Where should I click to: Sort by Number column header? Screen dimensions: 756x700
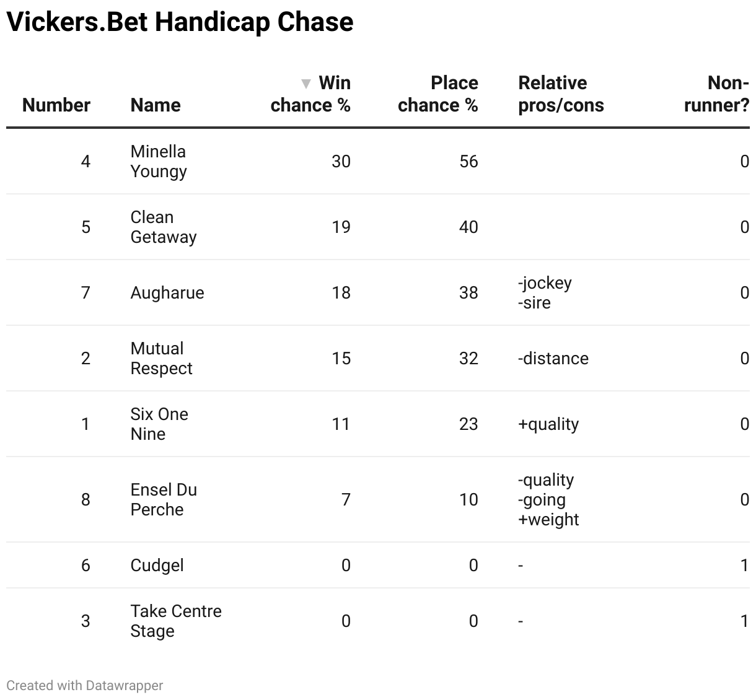click(x=56, y=105)
